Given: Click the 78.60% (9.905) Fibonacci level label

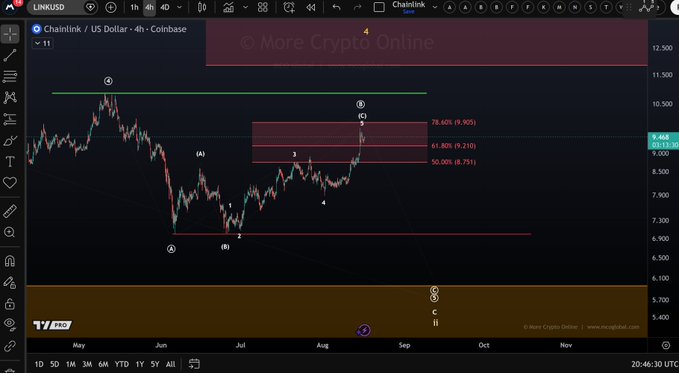Looking at the screenshot, I should pos(453,123).
